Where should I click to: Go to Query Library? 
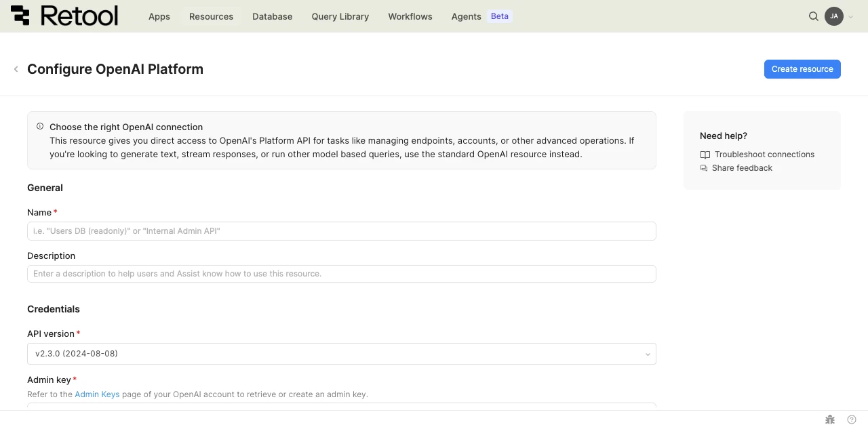coord(340,16)
